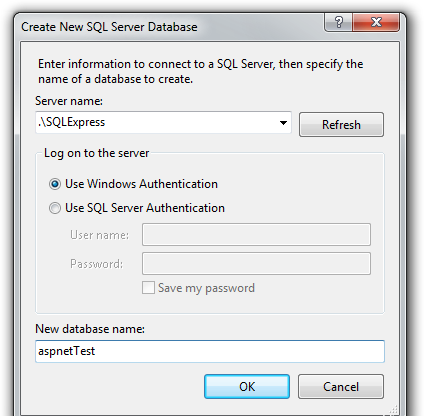Select the Use SQL Server Authentication radio button

(55, 208)
